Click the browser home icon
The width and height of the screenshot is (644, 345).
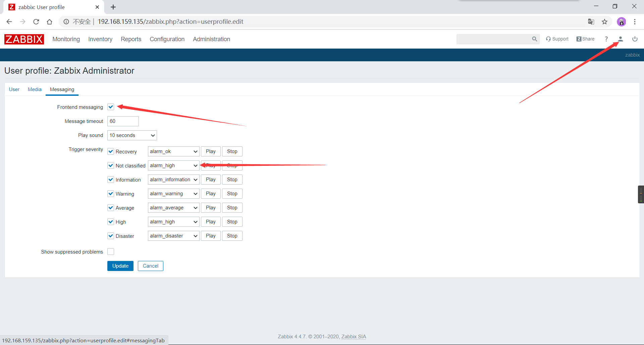(x=50, y=22)
